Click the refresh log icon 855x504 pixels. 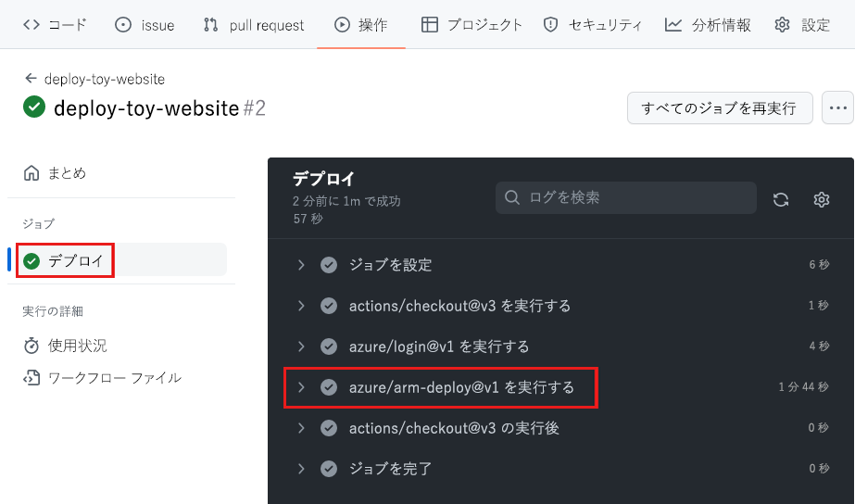781,199
